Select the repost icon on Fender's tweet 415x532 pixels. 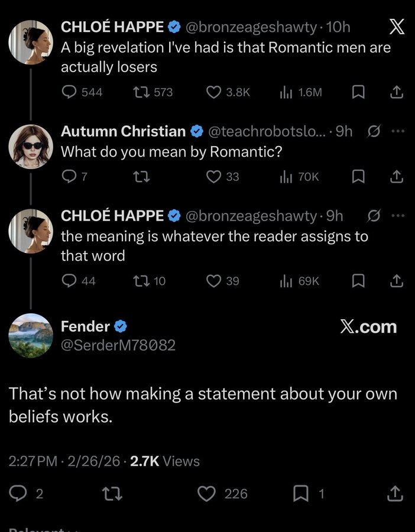tap(112, 493)
